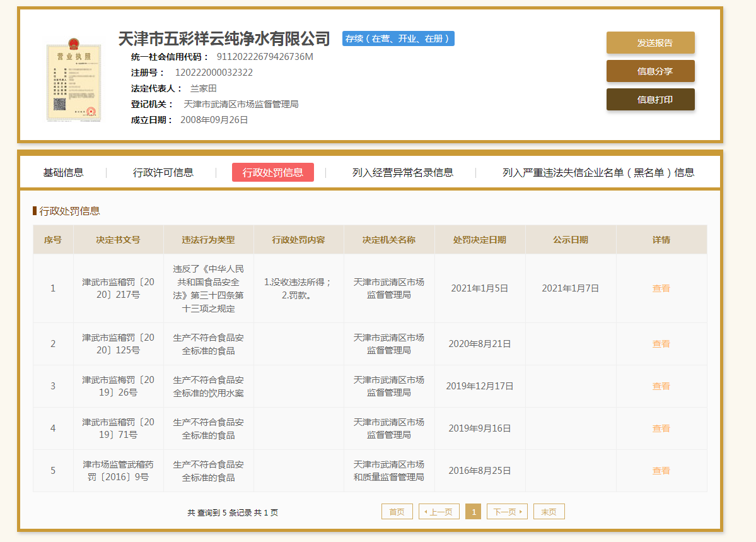Click violation text 违反了《中华人民共和国食品安全法》第三十四条
756x542 pixels.
pos(208,288)
